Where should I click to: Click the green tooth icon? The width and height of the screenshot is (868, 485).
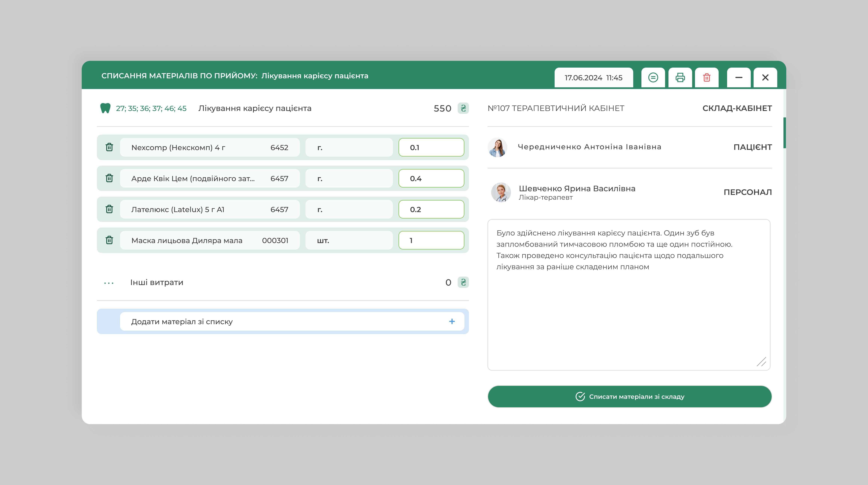click(105, 108)
